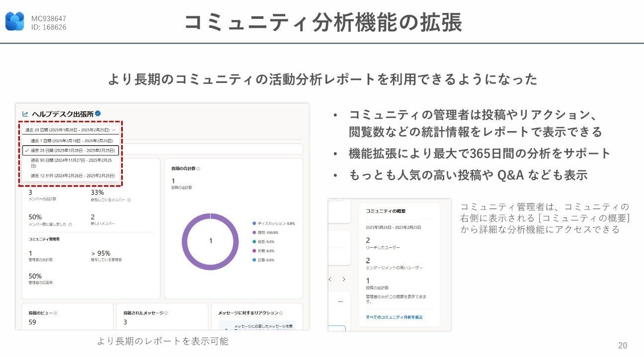Choose the 過去 12 か月 option
The height and width of the screenshot is (358, 644).
click(x=72, y=176)
